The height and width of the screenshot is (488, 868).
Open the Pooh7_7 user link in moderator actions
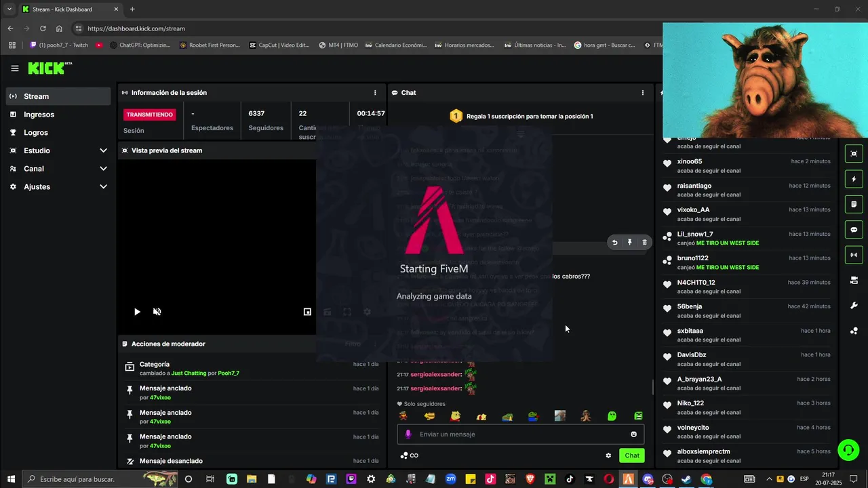point(229,373)
